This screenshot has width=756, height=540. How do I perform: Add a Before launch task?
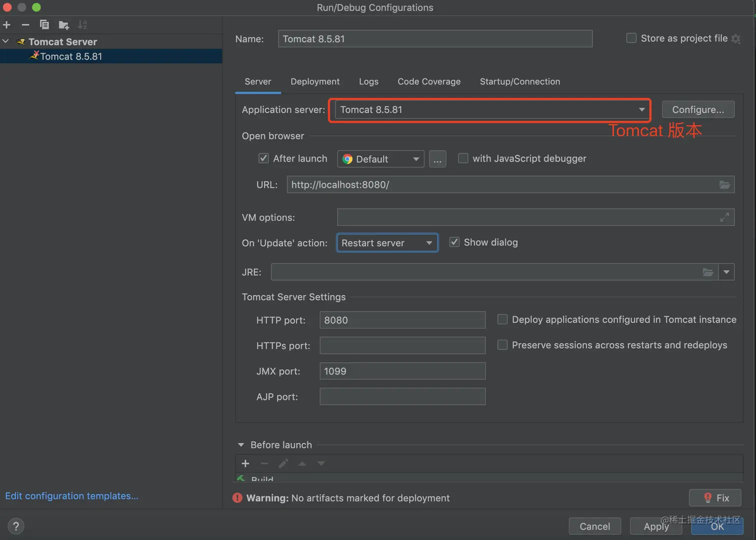[245, 463]
